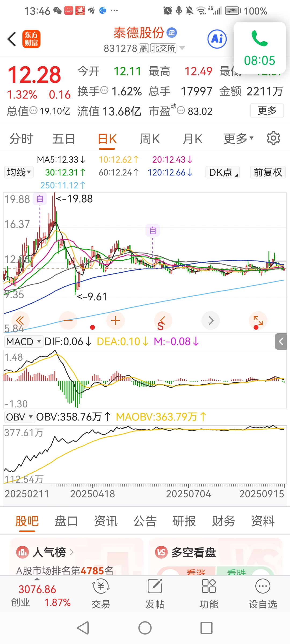Tap the 市盈 info bubble icon
Image resolution: width=290 pixels, height=644 pixels.
(x=181, y=110)
